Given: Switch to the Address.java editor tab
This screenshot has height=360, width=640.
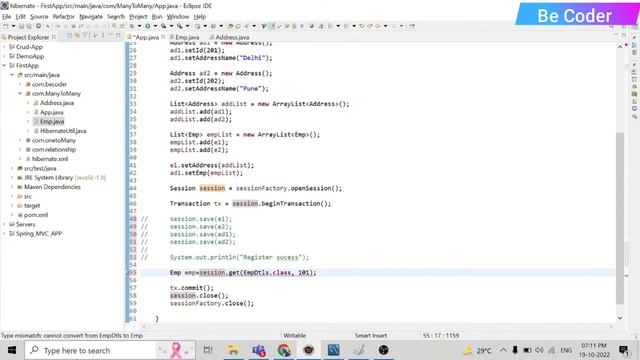Looking at the screenshot, I should pyautogui.click(x=229, y=37).
